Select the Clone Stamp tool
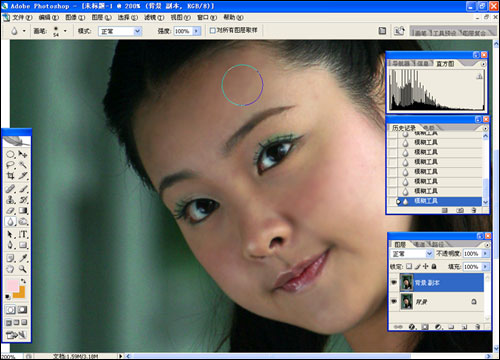 click(10, 200)
